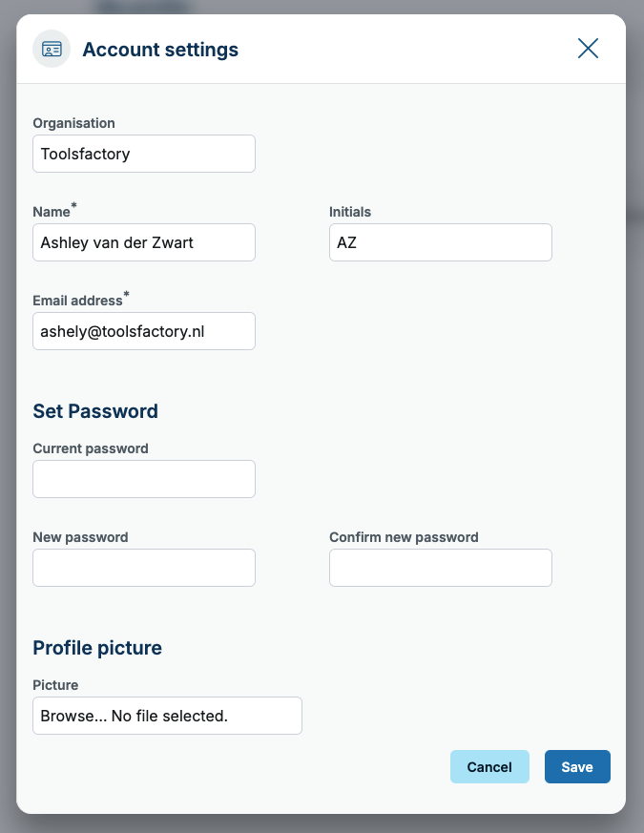Save the account settings
Image resolution: width=644 pixels, height=833 pixels.
tap(577, 766)
